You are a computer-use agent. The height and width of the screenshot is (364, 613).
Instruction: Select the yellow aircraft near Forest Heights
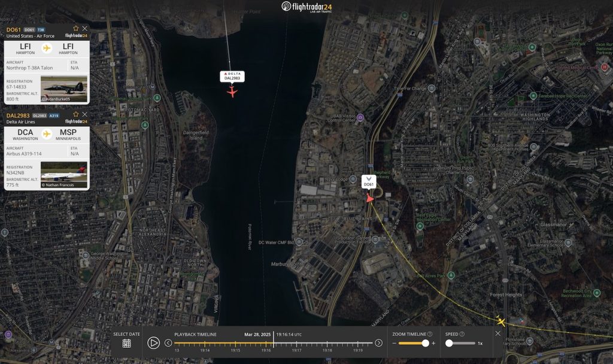(x=501, y=321)
